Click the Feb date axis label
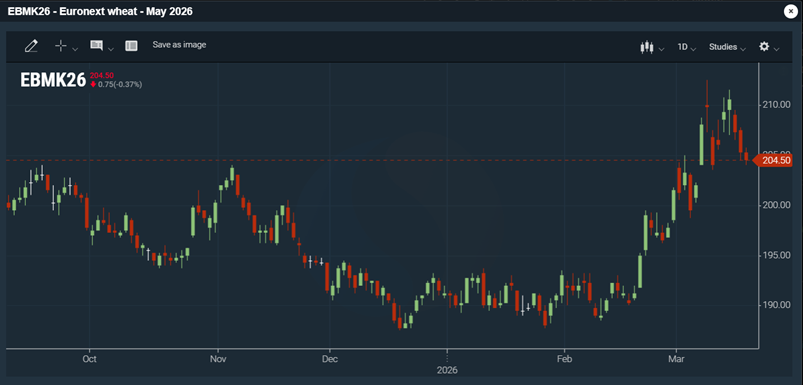This screenshot has width=803, height=385. tap(564, 358)
